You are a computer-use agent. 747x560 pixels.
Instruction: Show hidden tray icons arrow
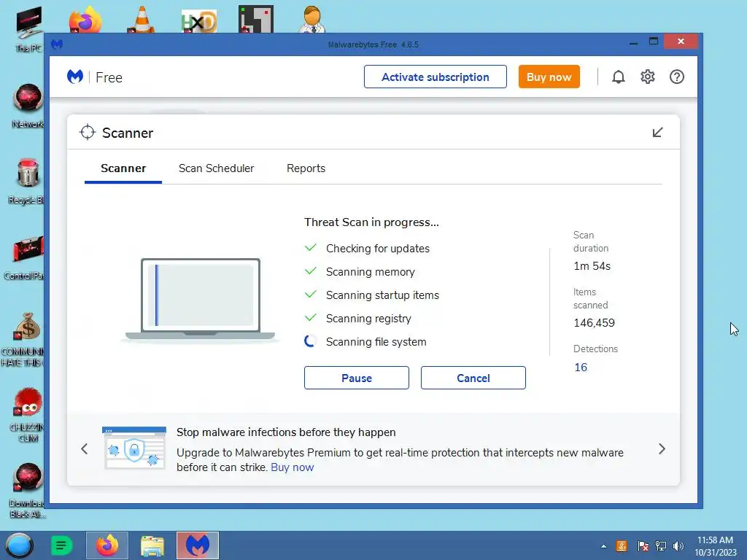coord(603,546)
